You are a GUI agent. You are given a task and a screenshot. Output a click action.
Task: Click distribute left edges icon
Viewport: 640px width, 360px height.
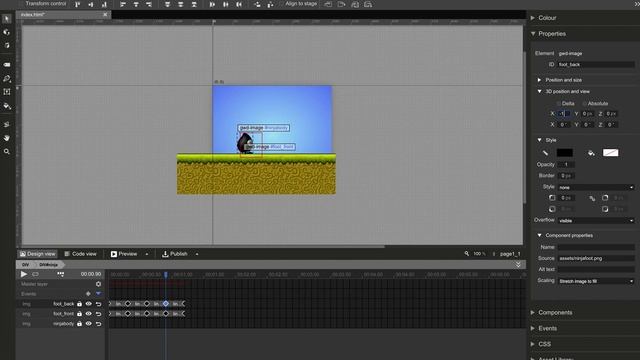(212, 4)
